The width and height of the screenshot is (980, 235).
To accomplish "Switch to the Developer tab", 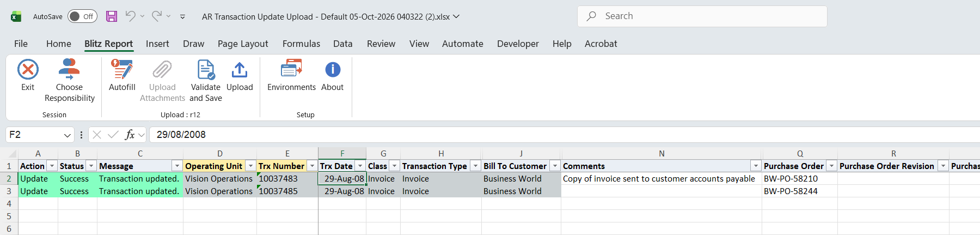I will click(518, 44).
